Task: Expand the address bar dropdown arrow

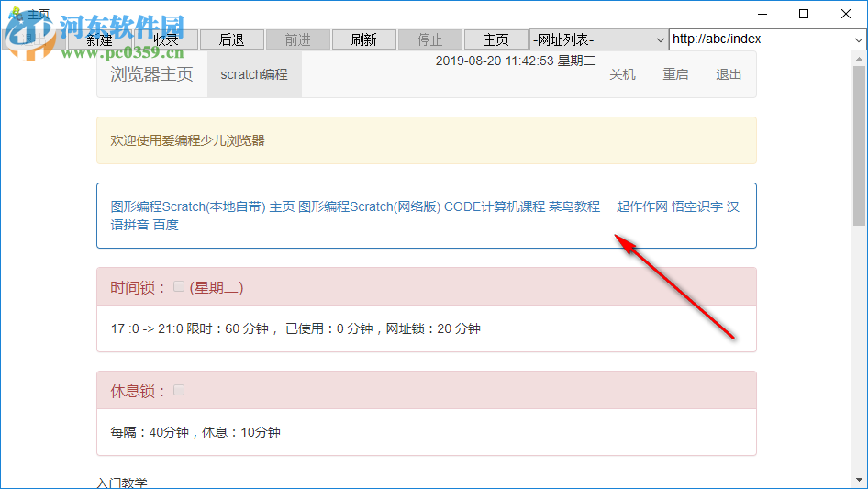Action: [858, 39]
